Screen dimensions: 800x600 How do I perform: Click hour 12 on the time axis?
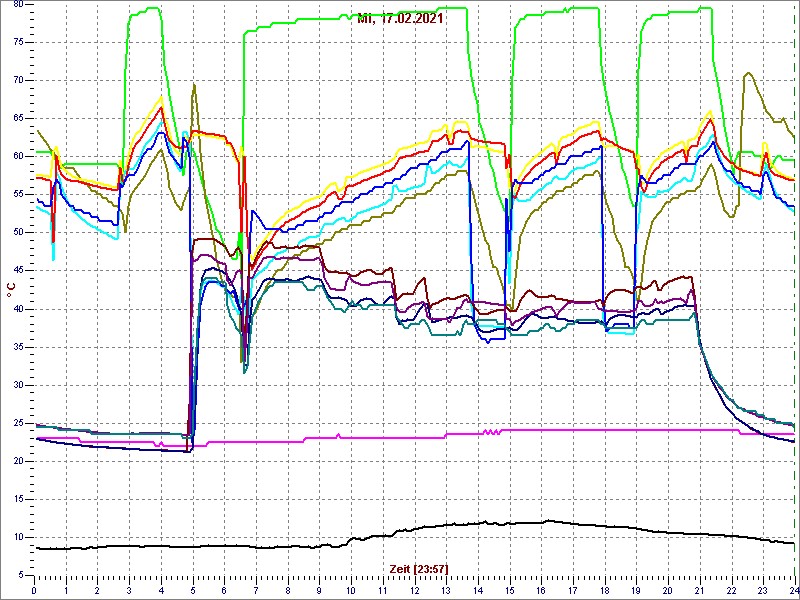(415, 590)
